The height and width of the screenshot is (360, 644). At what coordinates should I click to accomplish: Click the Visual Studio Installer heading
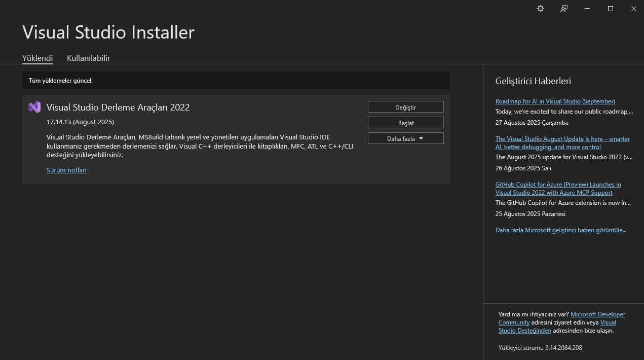pos(108,32)
